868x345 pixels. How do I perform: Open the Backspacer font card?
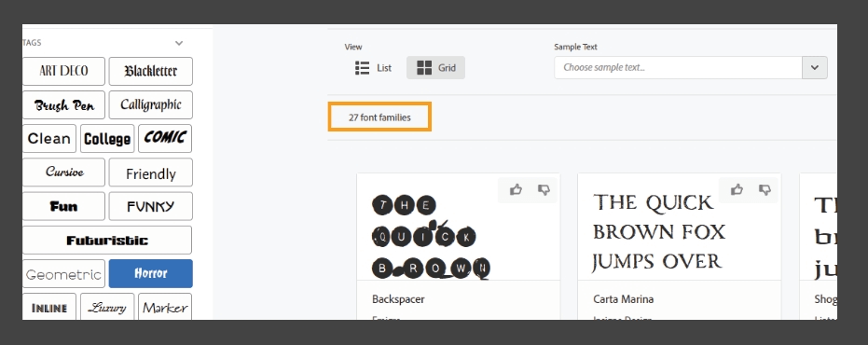[x=459, y=246]
